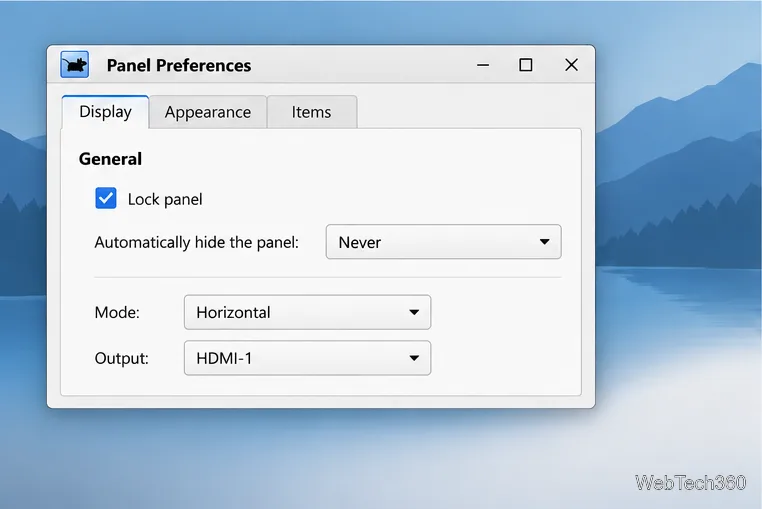Open the Automatically hide the panel dropdown
Viewport: 762px width, 509px height.
tap(443, 242)
